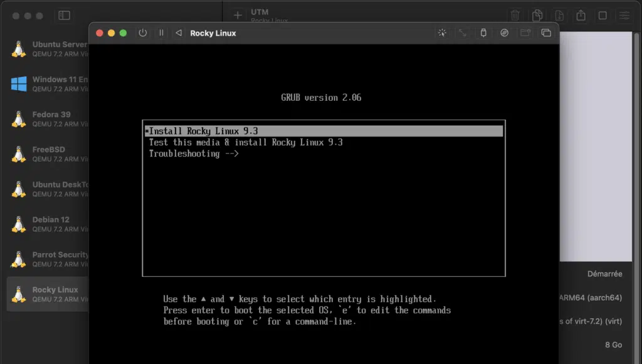Screen dimensions: 642x364
Task: Click the Fedora 39 penguin icon
Action: (x=19, y=119)
